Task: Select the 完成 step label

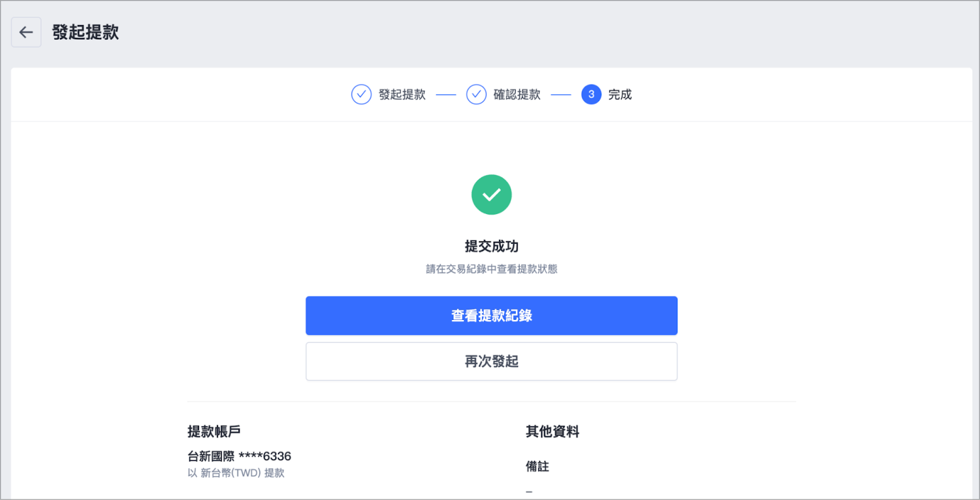Action: 620,94
